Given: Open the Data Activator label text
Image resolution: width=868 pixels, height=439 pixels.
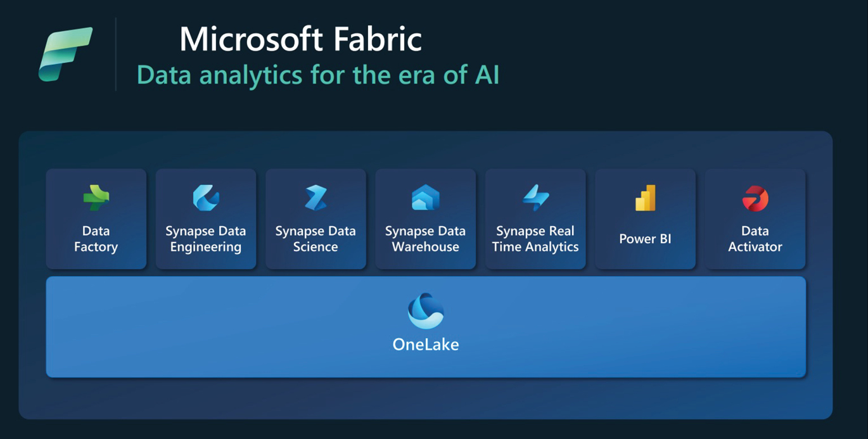Looking at the screenshot, I should 755,239.
